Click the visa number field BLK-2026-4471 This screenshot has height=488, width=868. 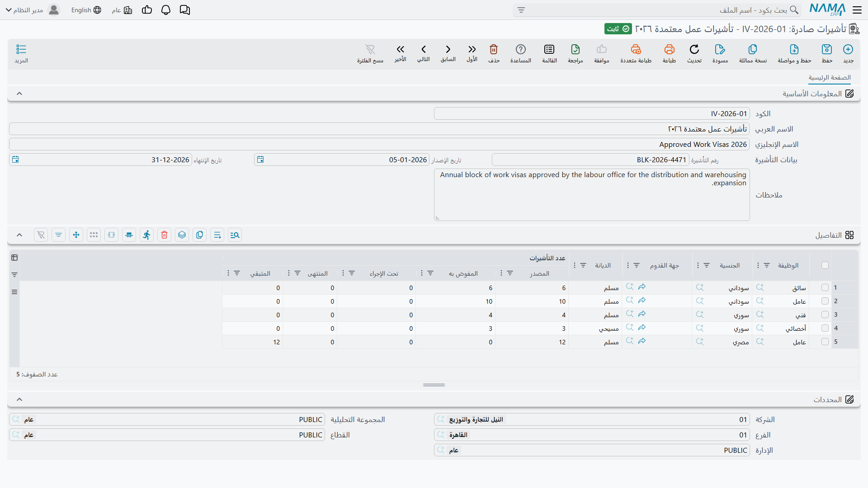point(590,160)
